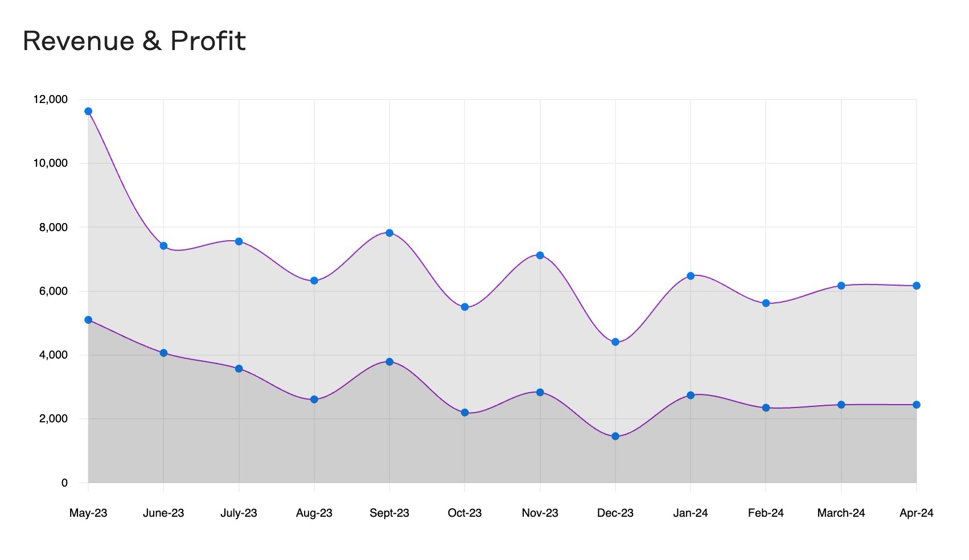Select lower line point at Feb-24
The height and width of the screenshot is (560, 969).
[766, 408]
